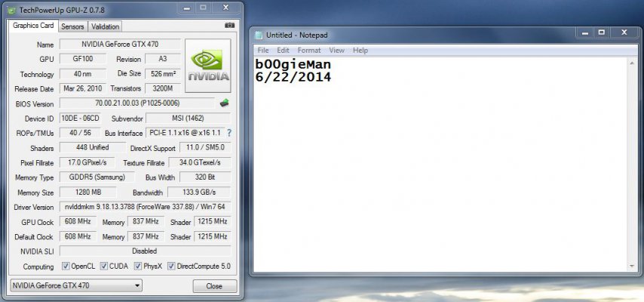Close the GPU-Z window with X
The width and height of the screenshot is (644, 302).
tap(225, 8)
